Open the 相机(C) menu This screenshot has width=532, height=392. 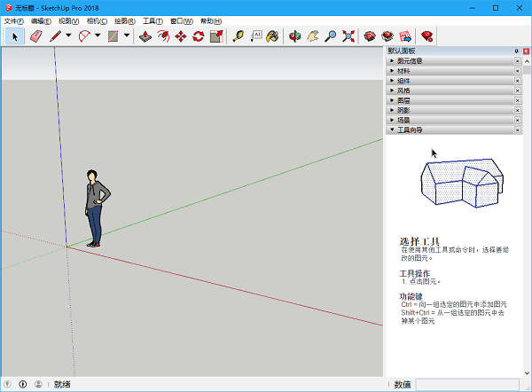pos(97,21)
